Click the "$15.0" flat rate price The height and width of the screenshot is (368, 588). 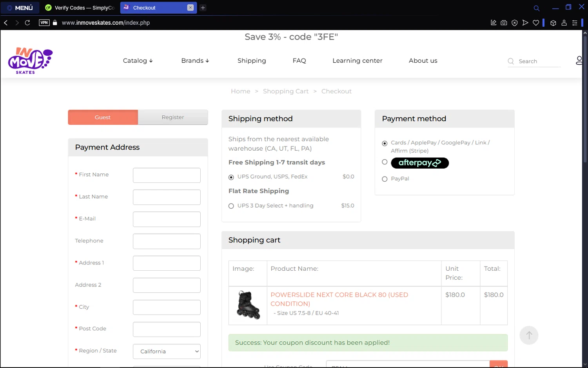pos(348,206)
